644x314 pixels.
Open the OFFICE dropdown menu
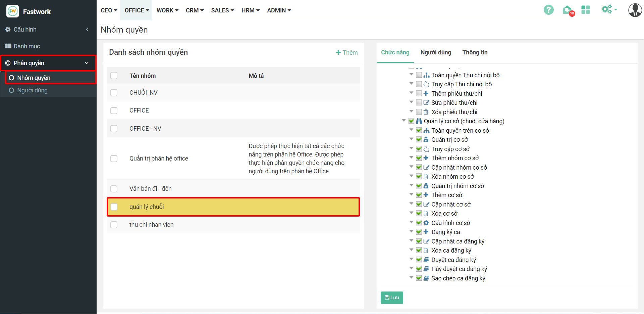[x=137, y=10]
